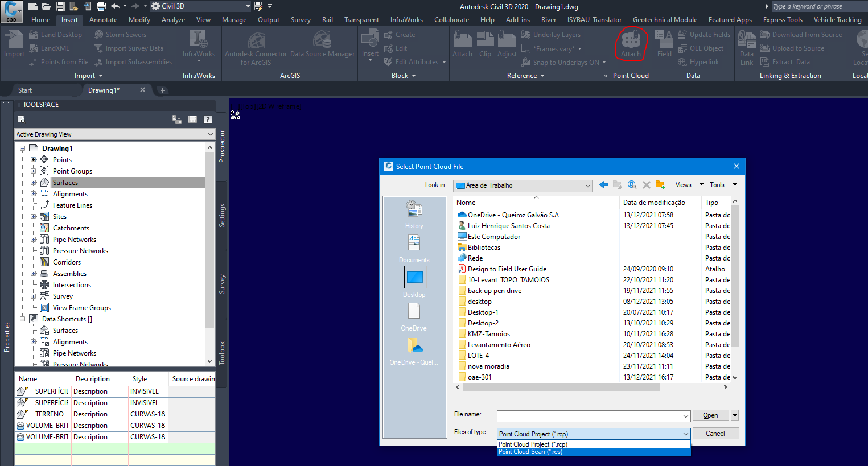Click the Attach button in the Point Cloud panel

point(631,44)
